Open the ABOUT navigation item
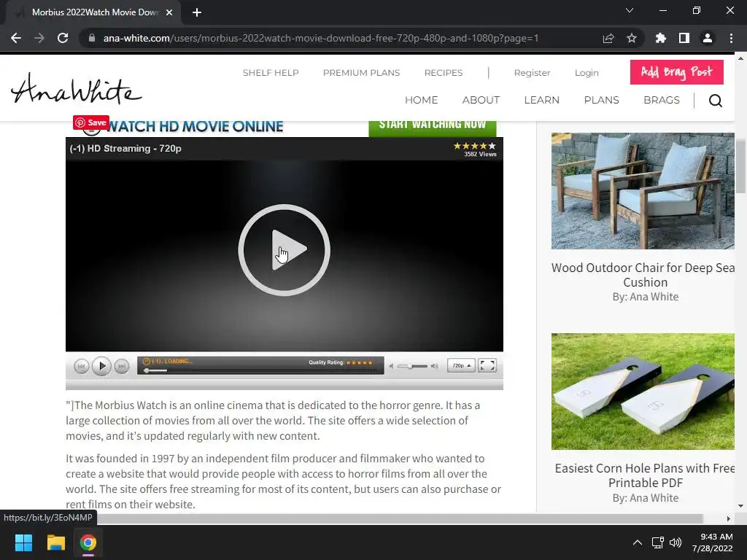The image size is (747, 560). [x=481, y=100]
